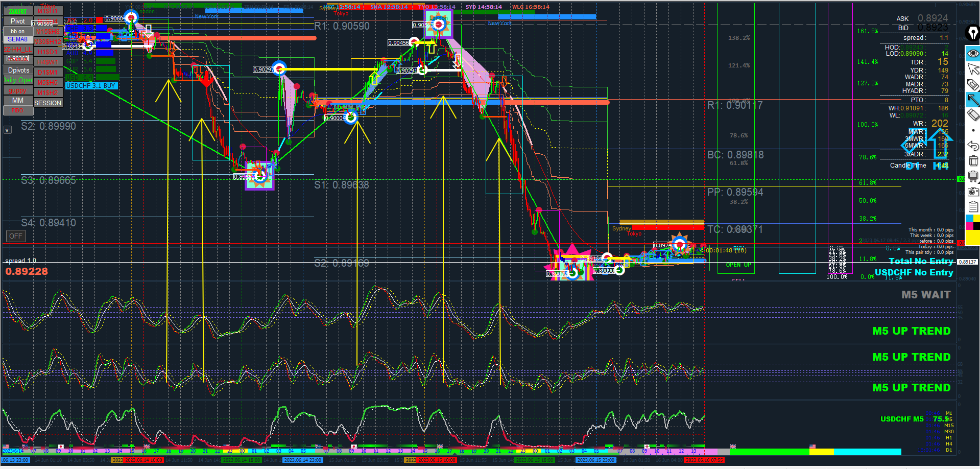
Task: Toggle the Dpivots button
Action: tap(18, 70)
